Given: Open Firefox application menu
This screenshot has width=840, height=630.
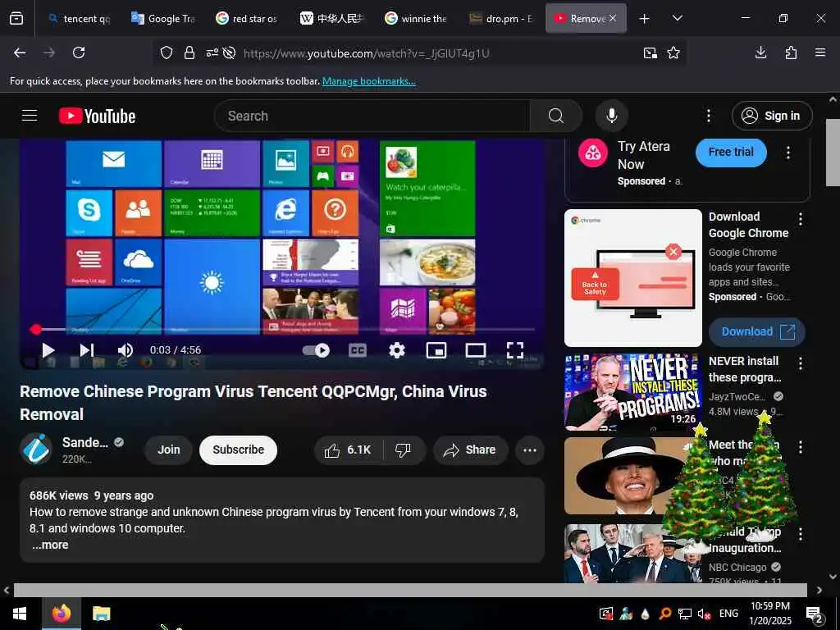Looking at the screenshot, I should [820, 52].
